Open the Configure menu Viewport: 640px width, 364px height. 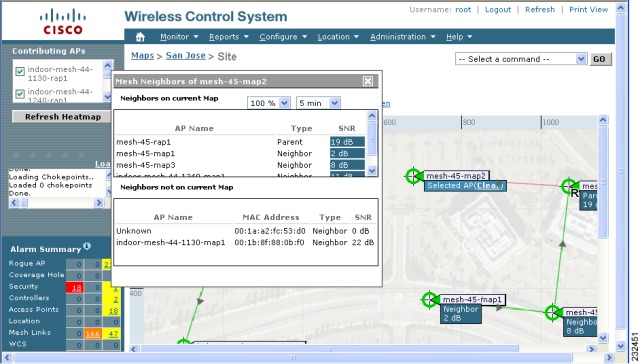[283, 37]
